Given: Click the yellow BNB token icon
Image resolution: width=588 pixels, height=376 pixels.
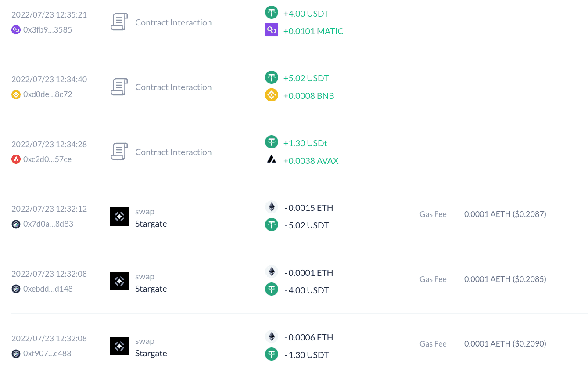Looking at the screenshot, I should 272,95.
